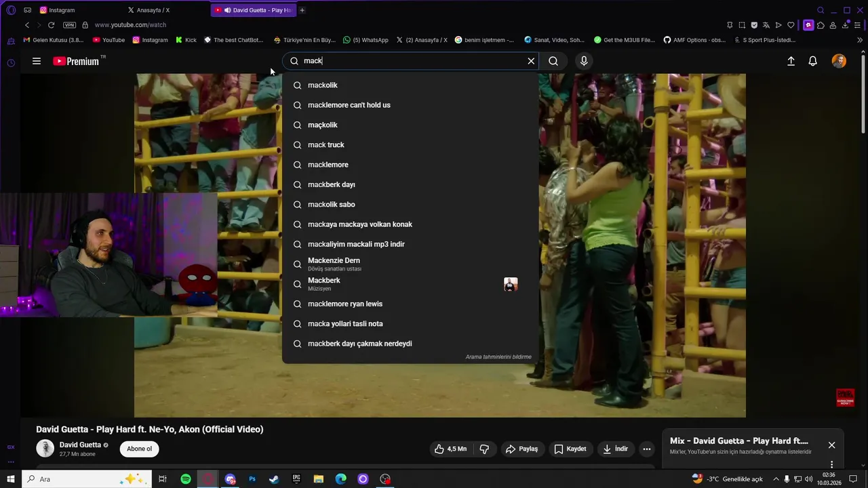Open the browser tab search magnifier
Image resolution: width=868 pixels, height=488 pixels.
[x=821, y=10]
